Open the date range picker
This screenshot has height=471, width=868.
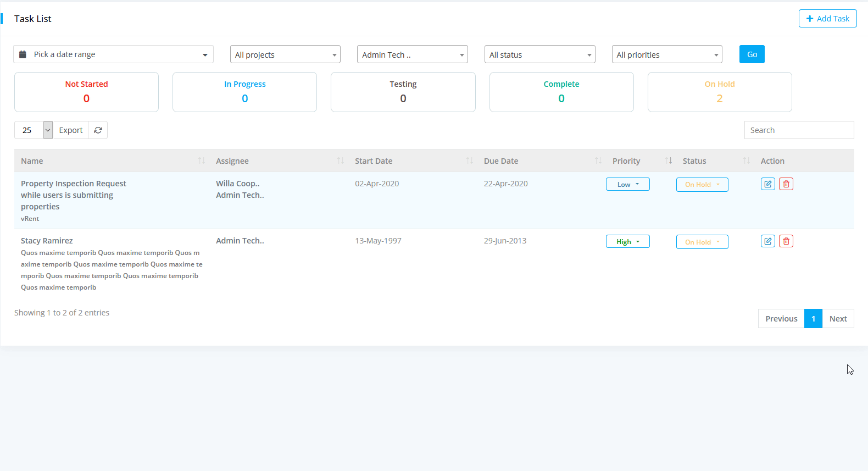[113, 54]
